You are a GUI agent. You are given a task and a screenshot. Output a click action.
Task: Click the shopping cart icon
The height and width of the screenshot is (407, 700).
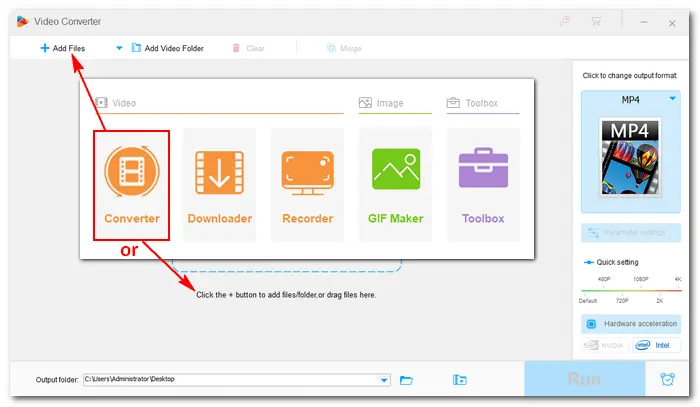(x=596, y=21)
